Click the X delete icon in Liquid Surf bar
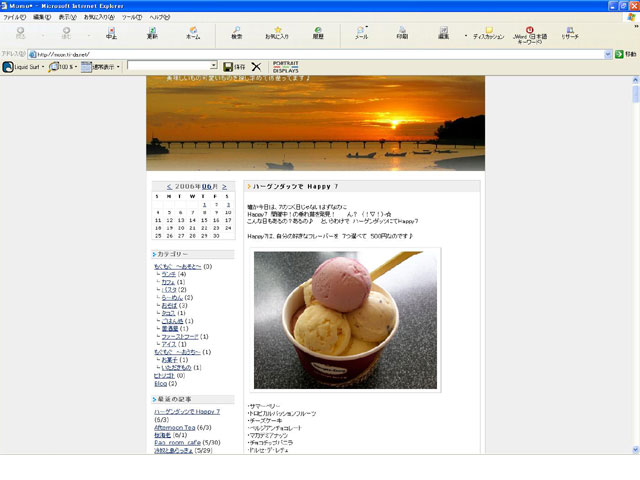This screenshot has width=640, height=480. pos(256,67)
